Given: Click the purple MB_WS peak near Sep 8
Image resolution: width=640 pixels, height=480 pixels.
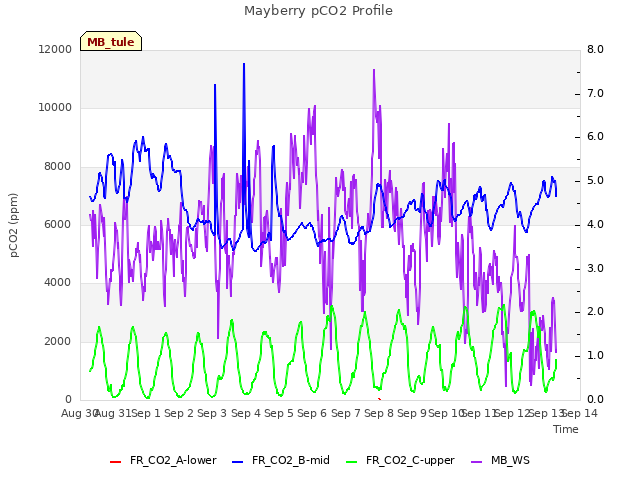Looking at the screenshot, I should [x=373, y=71].
